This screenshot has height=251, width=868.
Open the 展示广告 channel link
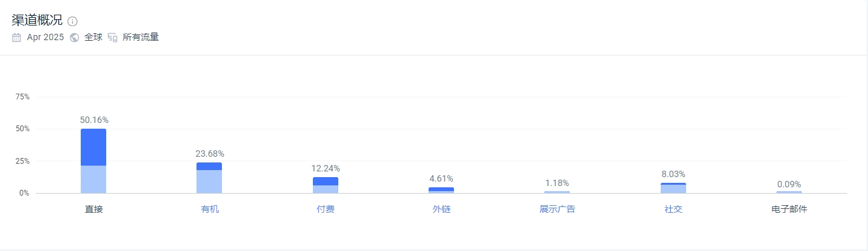(x=557, y=209)
